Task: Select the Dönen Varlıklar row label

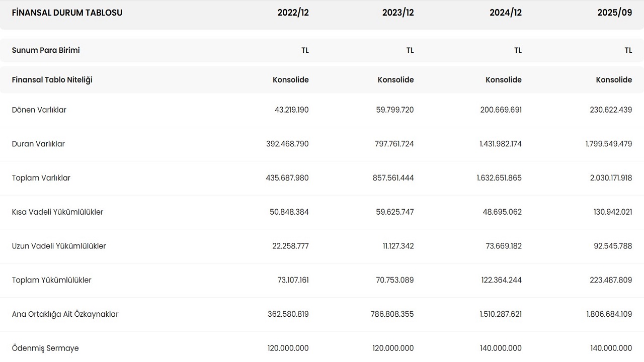Action: click(39, 110)
